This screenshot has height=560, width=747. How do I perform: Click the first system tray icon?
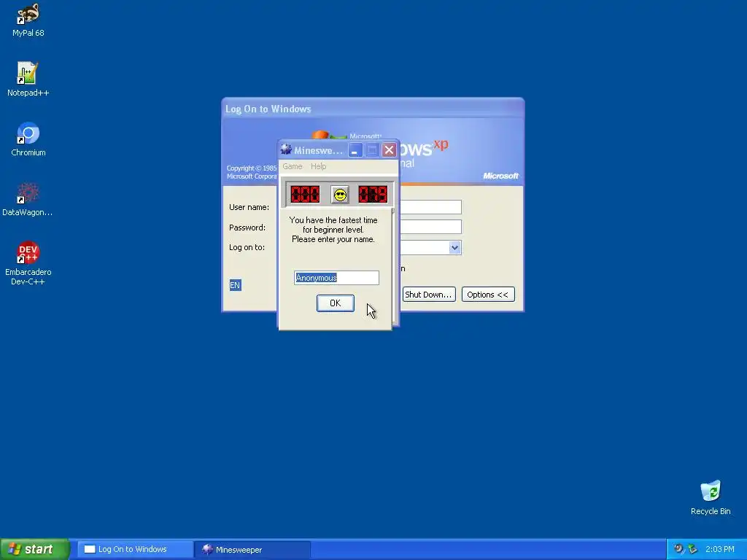tap(679, 549)
